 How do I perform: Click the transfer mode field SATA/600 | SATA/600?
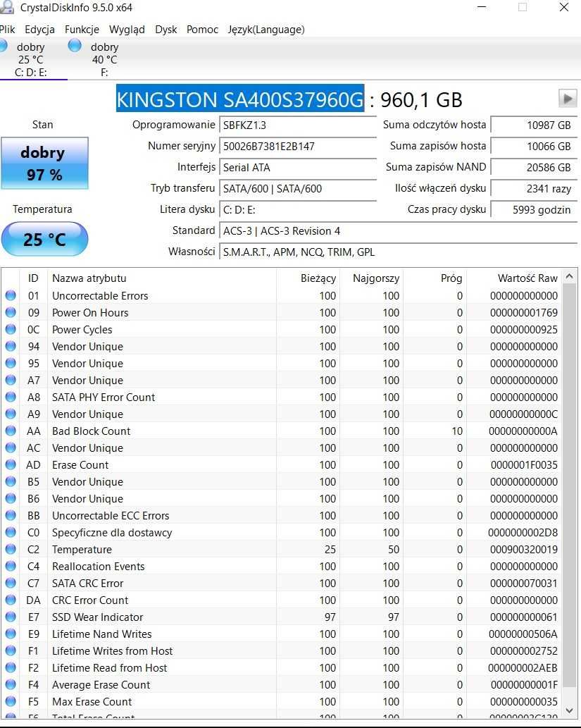click(298, 188)
